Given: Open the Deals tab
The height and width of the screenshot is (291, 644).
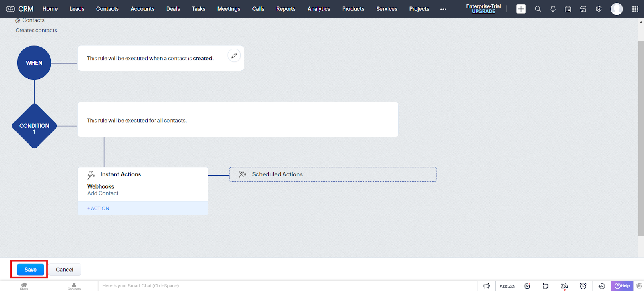Looking at the screenshot, I should click(x=173, y=9).
